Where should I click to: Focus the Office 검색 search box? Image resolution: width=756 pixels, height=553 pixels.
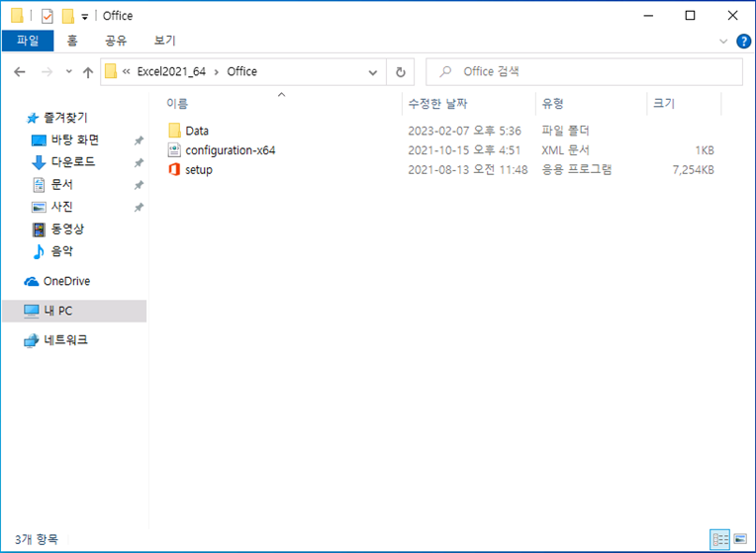585,72
